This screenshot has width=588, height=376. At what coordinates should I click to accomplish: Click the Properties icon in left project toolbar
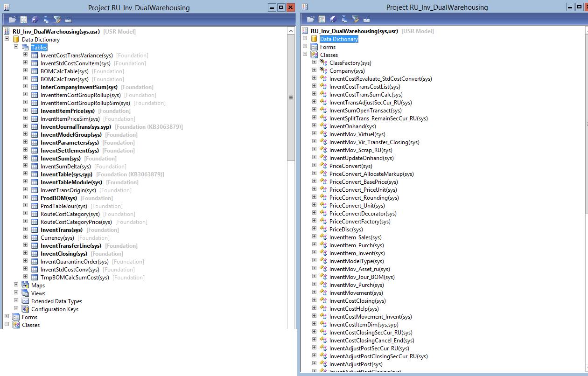(23, 20)
